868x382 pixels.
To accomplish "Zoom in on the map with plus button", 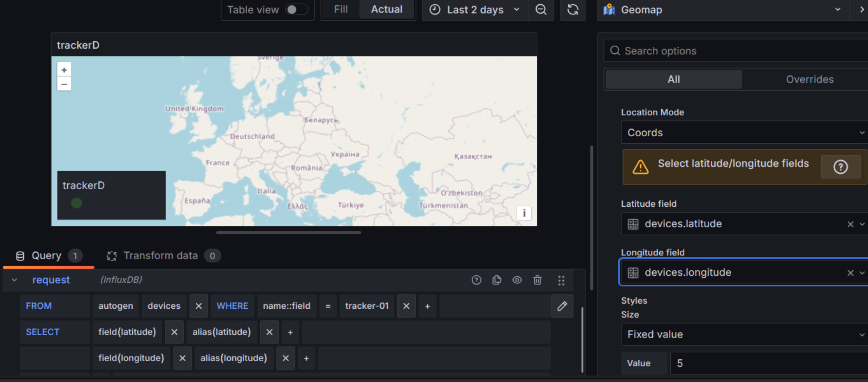I will click(x=64, y=70).
